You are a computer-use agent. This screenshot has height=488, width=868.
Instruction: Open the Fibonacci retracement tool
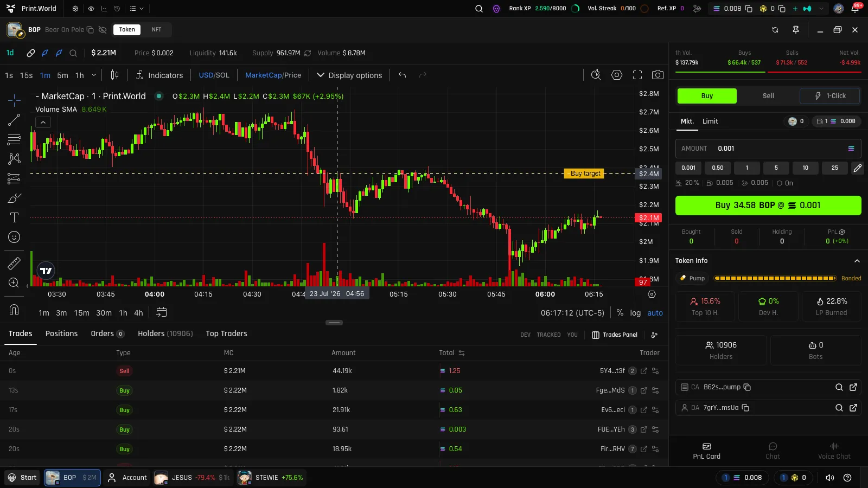(14, 139)
